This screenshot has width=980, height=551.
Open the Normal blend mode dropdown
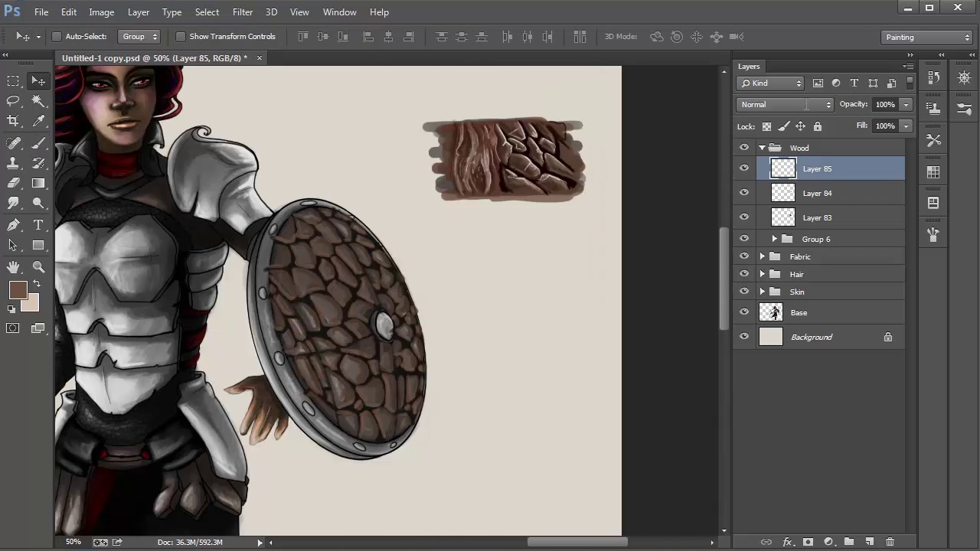tap(786, 105)
